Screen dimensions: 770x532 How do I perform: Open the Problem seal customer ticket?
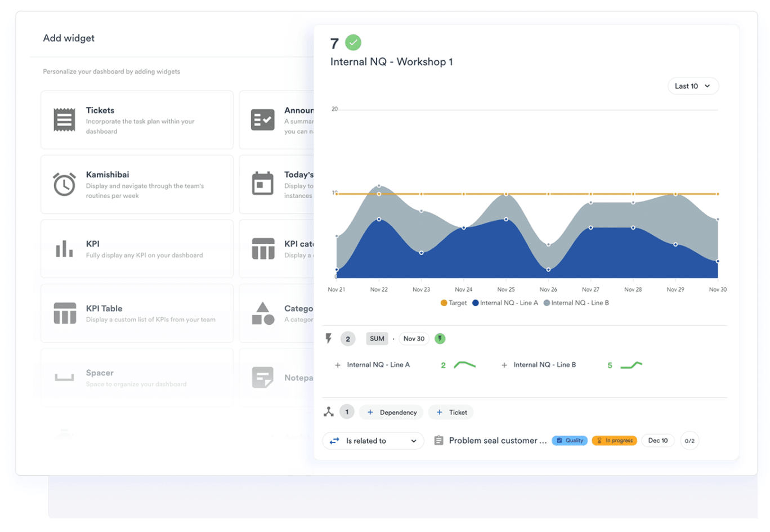(498, 441)
